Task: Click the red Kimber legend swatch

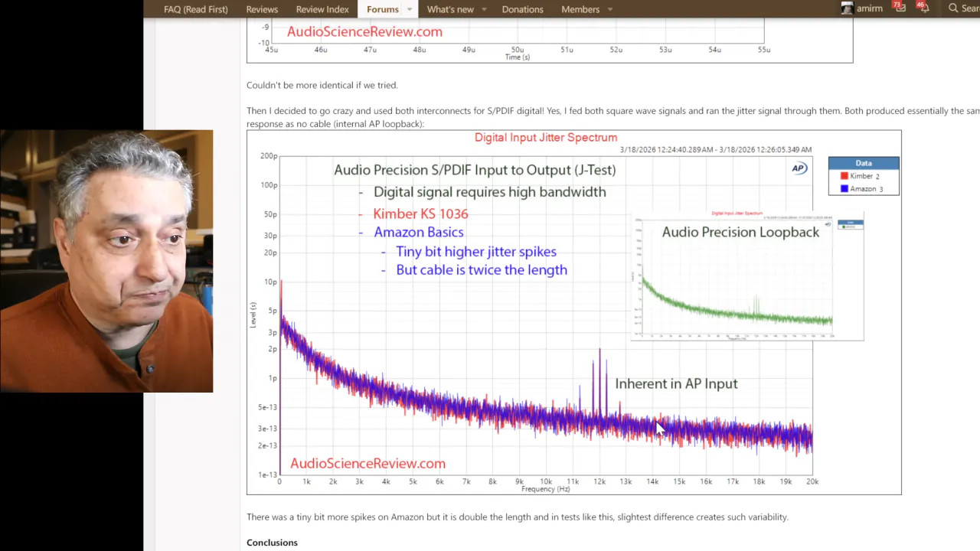Action: (844, 176)
